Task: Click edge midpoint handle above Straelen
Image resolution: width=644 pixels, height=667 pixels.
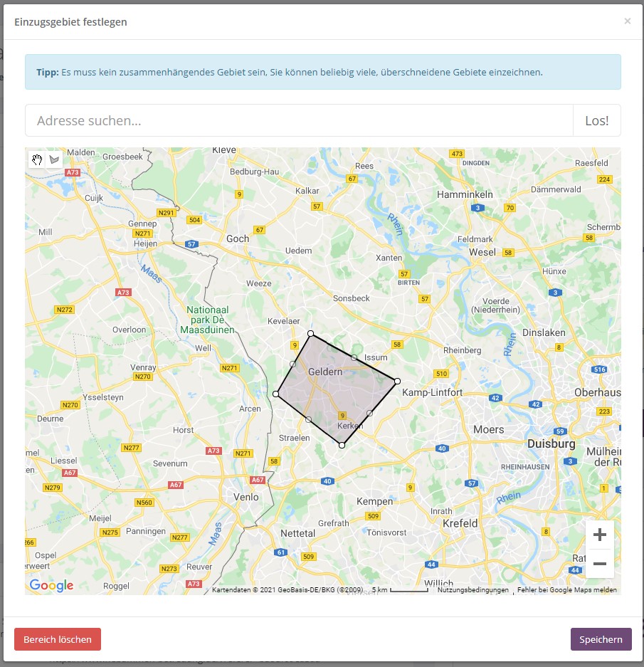Action: point(308,419)
